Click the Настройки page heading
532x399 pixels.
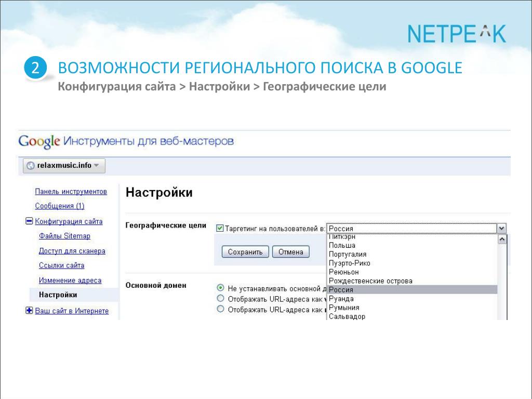[159, 192]
